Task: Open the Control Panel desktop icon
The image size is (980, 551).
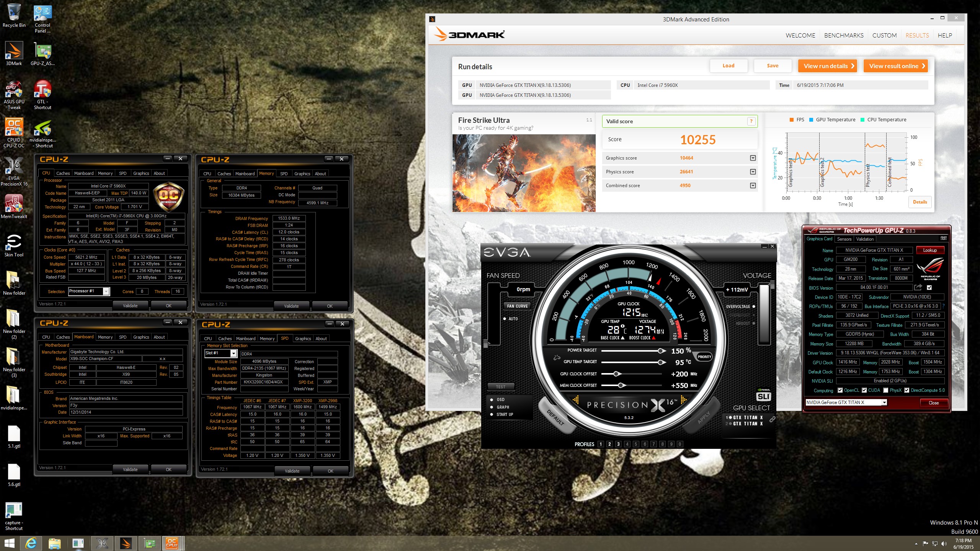Action: pyautogui.click(x=42, y=18)
